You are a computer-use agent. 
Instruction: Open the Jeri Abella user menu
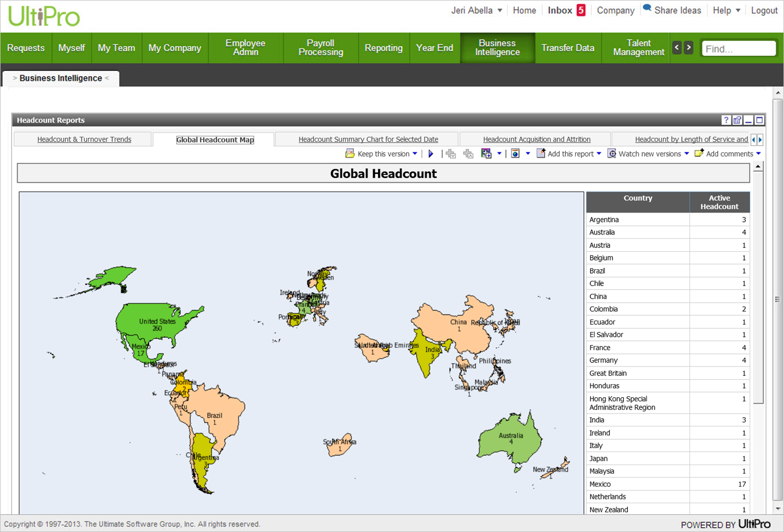(x=476, y=10)
